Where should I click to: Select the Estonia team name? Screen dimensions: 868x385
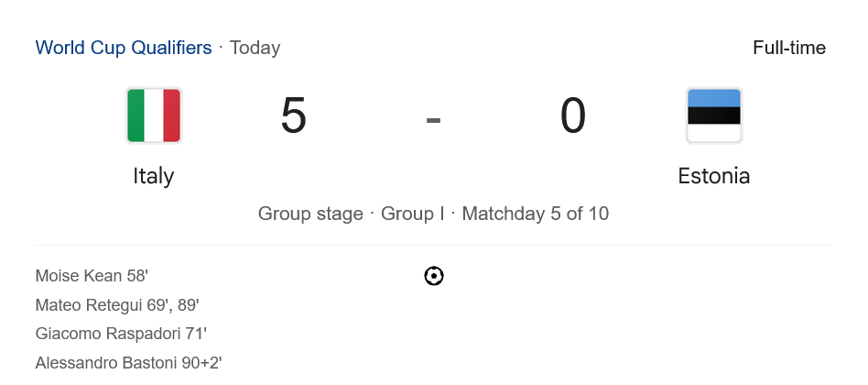(x=713, y=176)
